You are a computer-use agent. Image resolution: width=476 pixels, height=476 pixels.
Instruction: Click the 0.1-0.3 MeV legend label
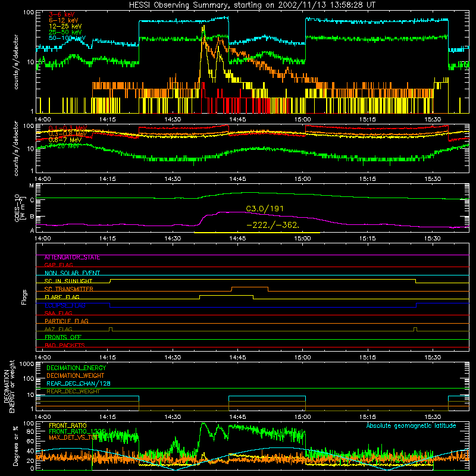tap(68, 128)
